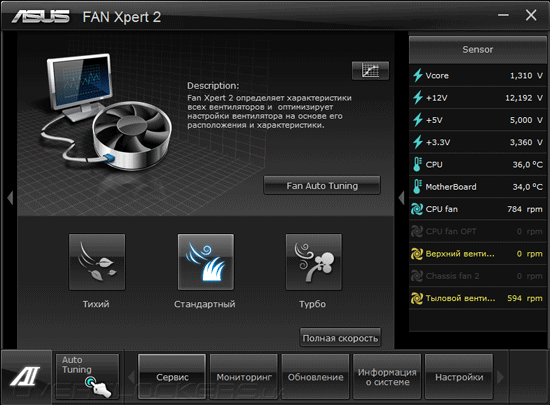Screen dimensions: 550x405
Task: Click the Description: heading
Action: click(213, 86)
